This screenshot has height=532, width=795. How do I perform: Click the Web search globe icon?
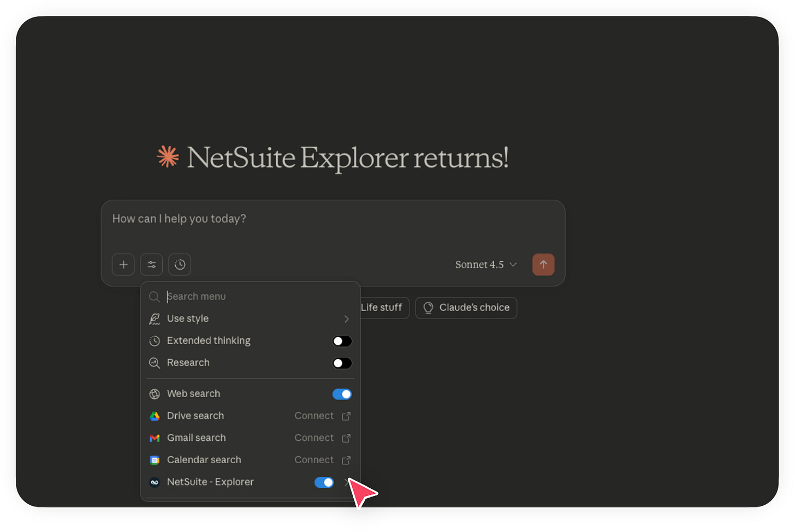(155, 394)
